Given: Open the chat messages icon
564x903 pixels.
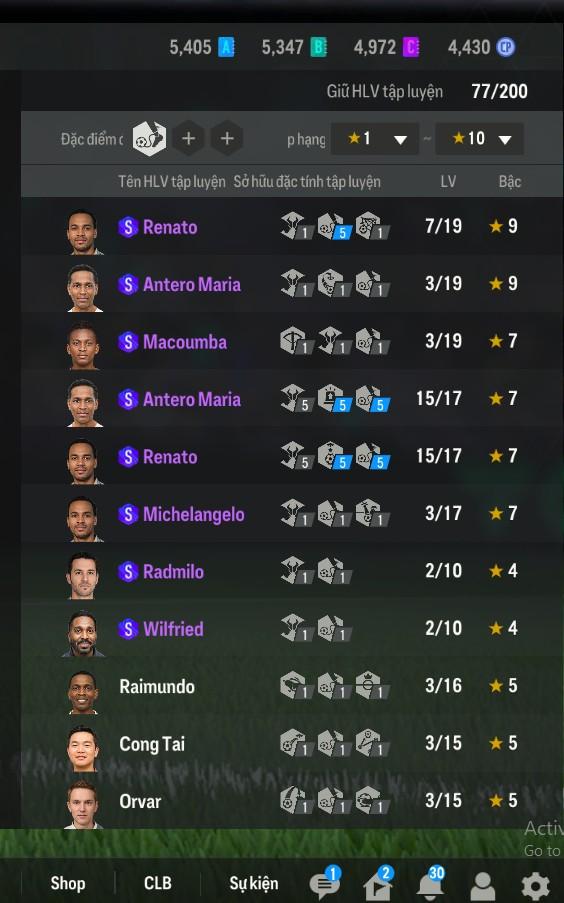Looking at the screenshot, I should (324, 883).
